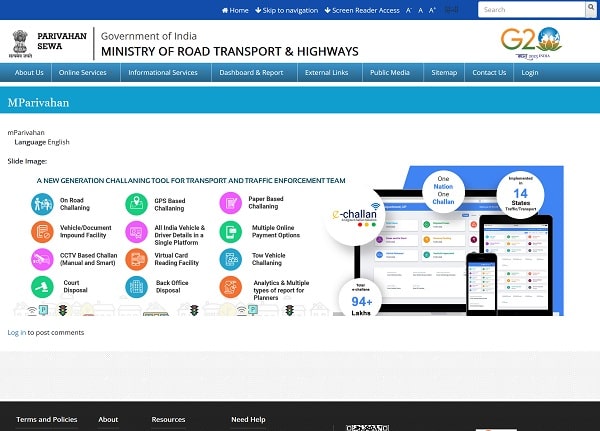
Task: Click the Login menu item
Action: pyautogui.click(x=530, y=72)
